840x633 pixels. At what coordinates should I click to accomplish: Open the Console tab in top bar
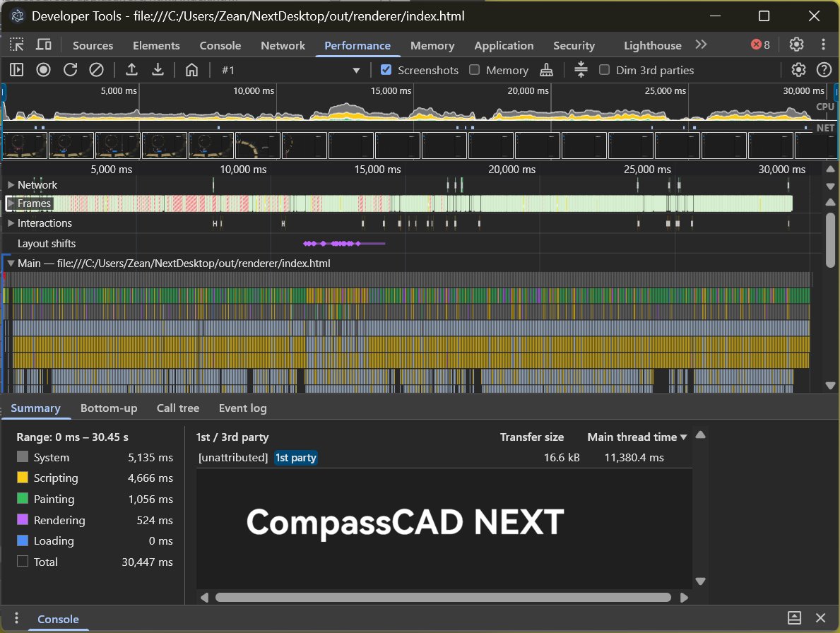pos(220,45)
